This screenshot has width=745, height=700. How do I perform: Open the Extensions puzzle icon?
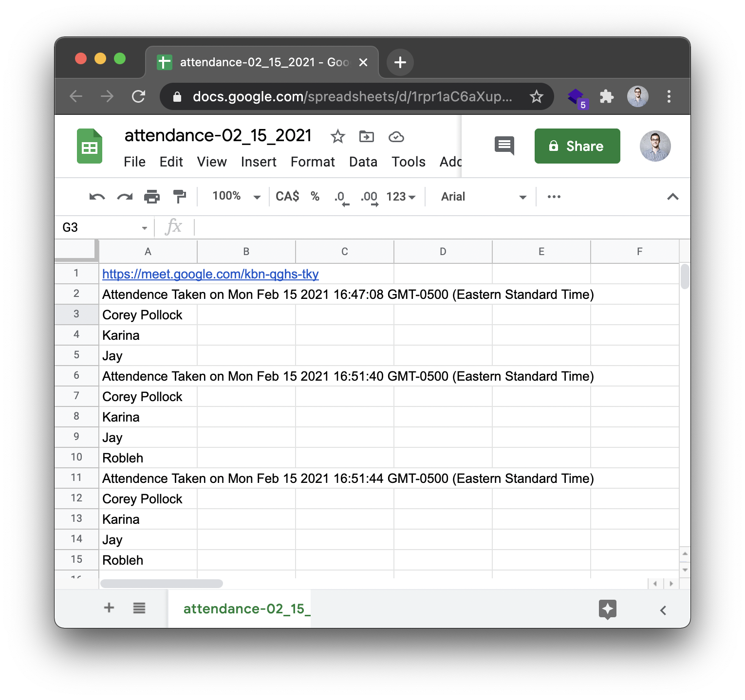tap(606, 96)
